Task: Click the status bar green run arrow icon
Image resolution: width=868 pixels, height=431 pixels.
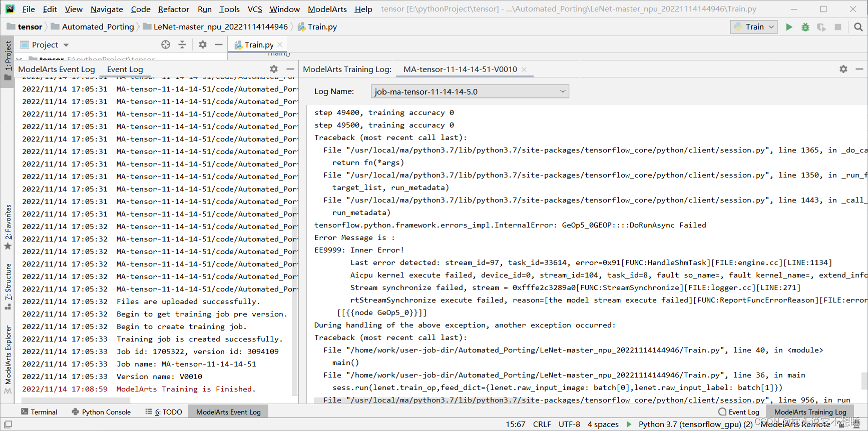Action: 629,424
